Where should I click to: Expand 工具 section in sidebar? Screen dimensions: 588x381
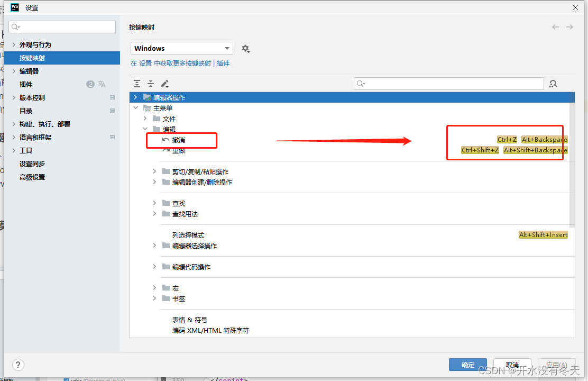coord(14,150)
